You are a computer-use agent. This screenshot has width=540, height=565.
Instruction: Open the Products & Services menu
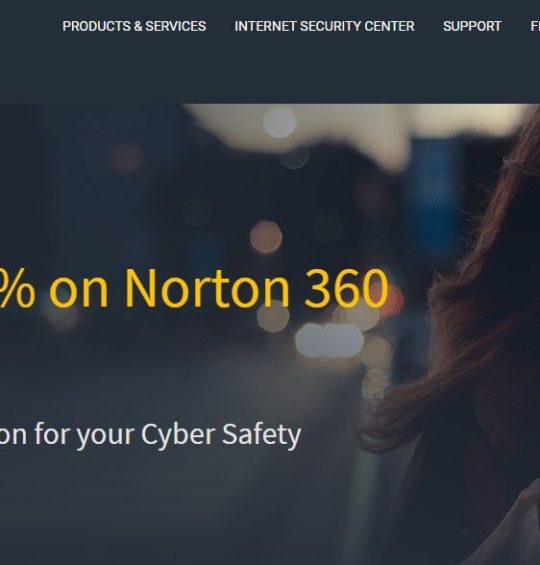tap(134, 26)
